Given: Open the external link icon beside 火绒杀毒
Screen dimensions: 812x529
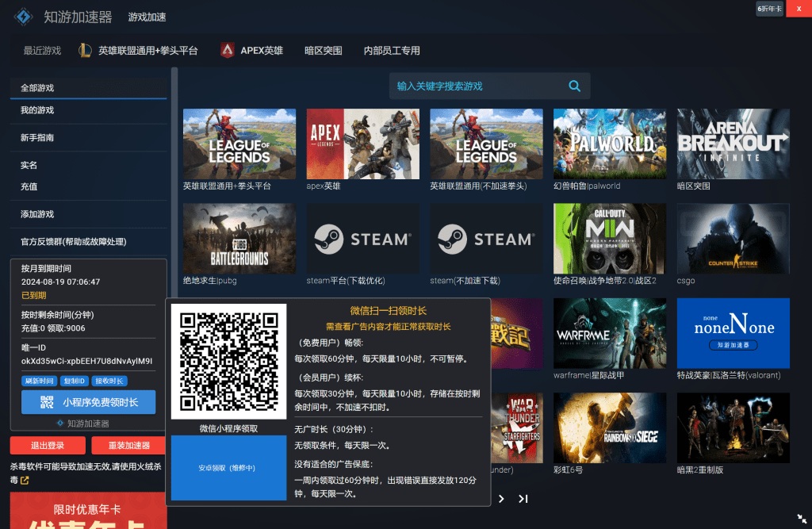Looking at the screenshot, I should (x=25, y=481).
